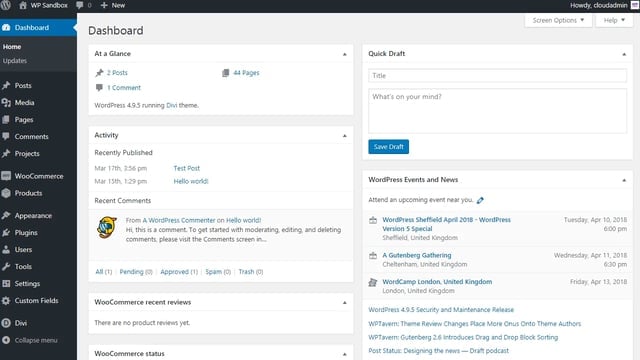
Task: Click the Settings icon in sidebar
Action: tap(6, 284)
